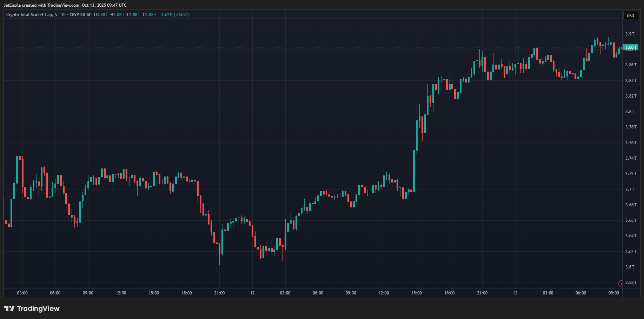644x319 pixels.
Task: Click the TradingView logo at bottom left
Action: [x=32, y=308]
